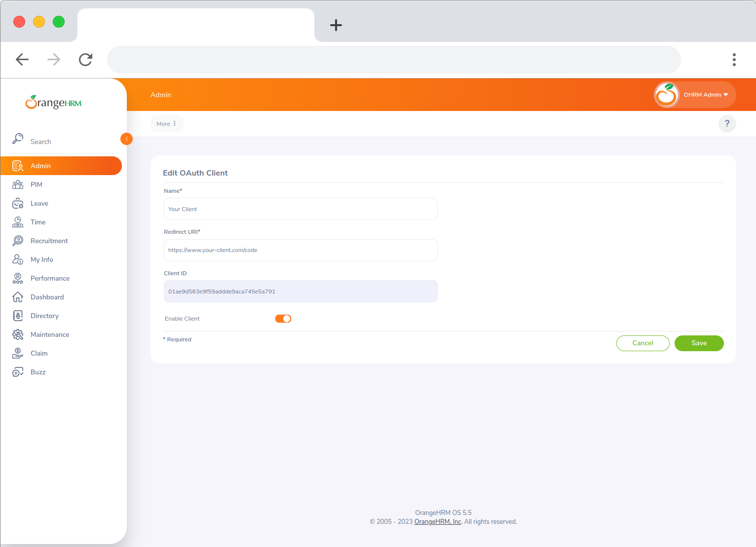Open the More options menu
This screenshot has width=756, height=547.
click(x=167, y=123)
